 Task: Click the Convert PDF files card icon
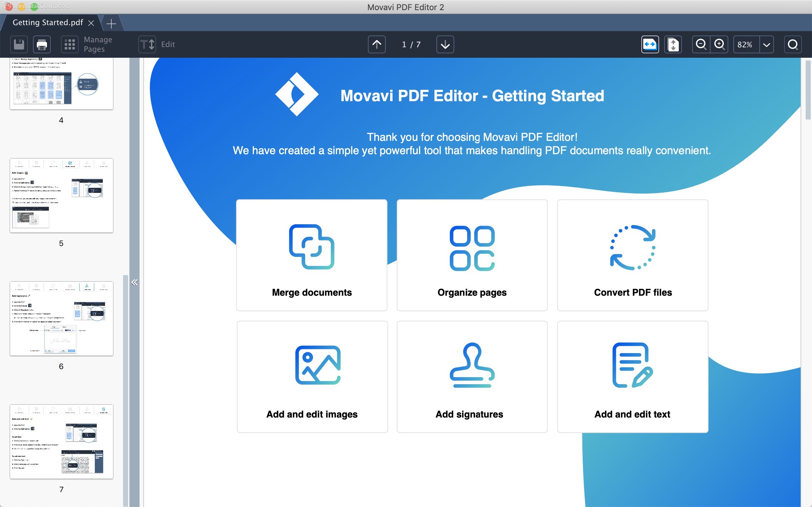(633, 247)
